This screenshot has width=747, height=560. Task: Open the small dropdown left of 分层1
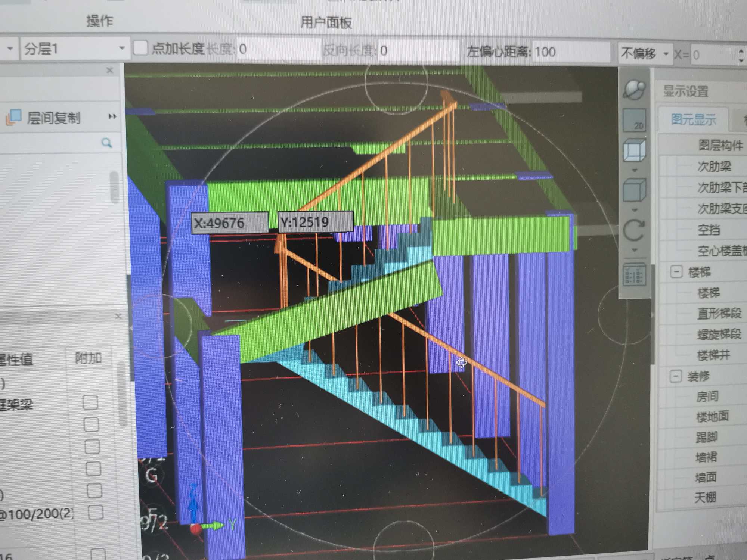tap(10, 48)
